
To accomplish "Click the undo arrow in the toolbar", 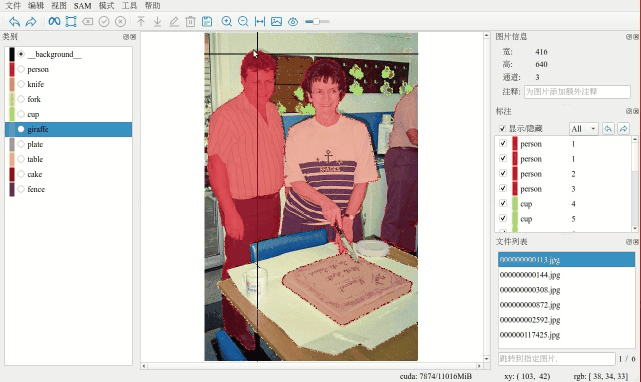I will tap(14, 22).
